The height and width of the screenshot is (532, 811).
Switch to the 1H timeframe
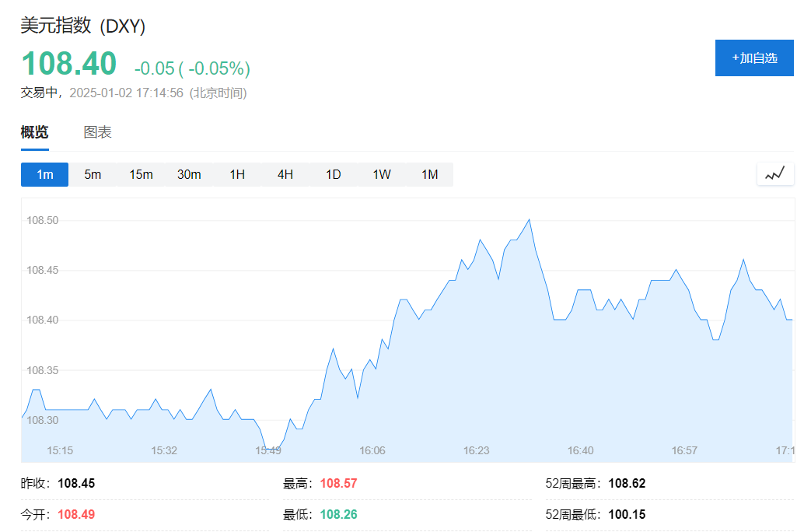tap(236, 174)
